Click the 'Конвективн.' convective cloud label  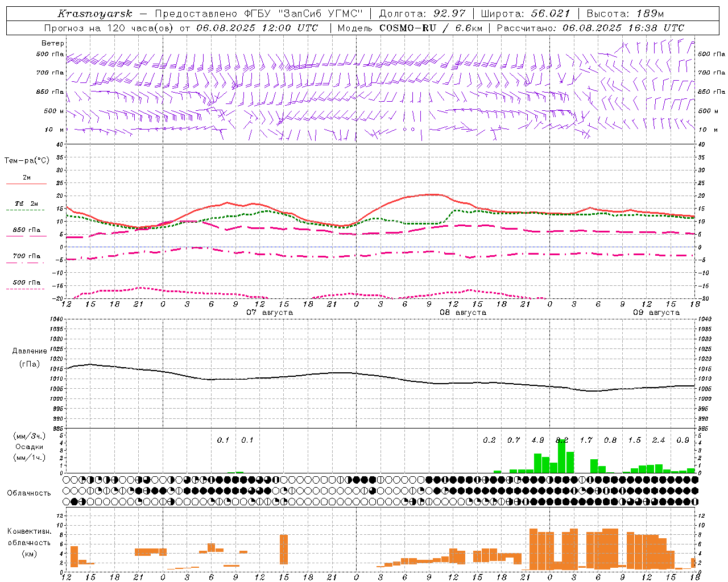tap(30, 531)
